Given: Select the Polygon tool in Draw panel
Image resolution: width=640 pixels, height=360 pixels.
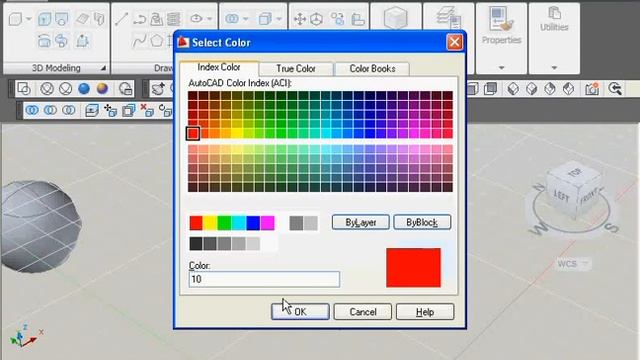Looking at the screenshot, I should point(157,41).
